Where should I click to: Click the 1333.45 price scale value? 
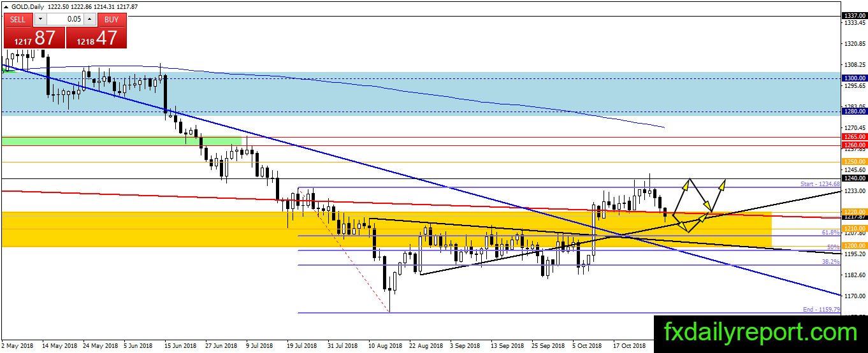pyautogui.click(x=854, y=23)
